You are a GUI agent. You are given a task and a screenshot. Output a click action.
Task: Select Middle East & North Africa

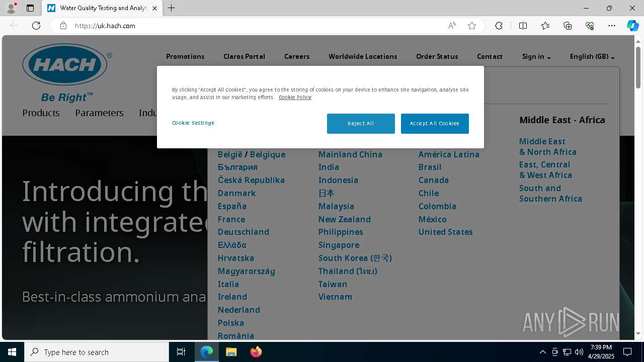[x=548, y=147]
